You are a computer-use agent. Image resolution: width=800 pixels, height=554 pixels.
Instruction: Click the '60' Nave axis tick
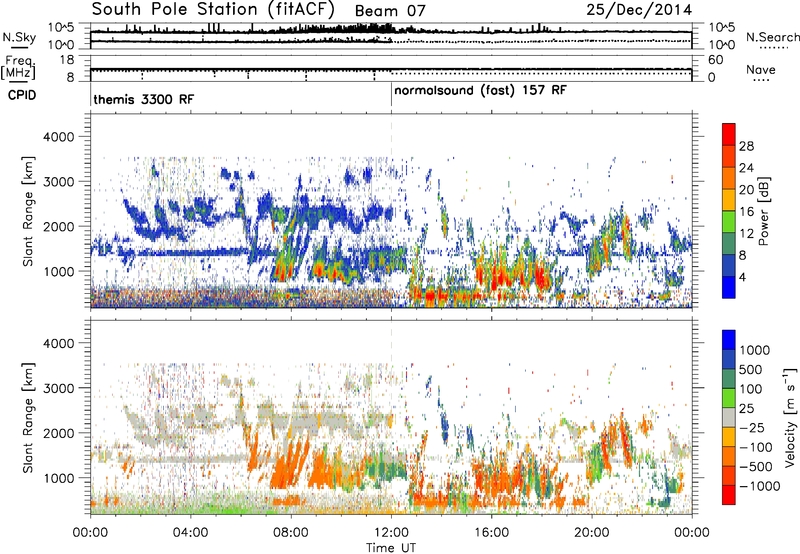click(x=715, y=60)
